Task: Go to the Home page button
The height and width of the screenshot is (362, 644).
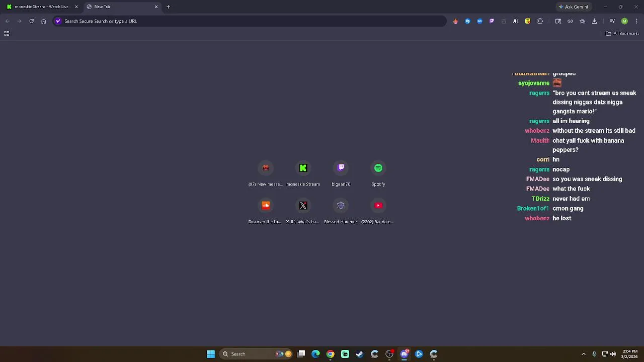Action: tap(43, 21)
